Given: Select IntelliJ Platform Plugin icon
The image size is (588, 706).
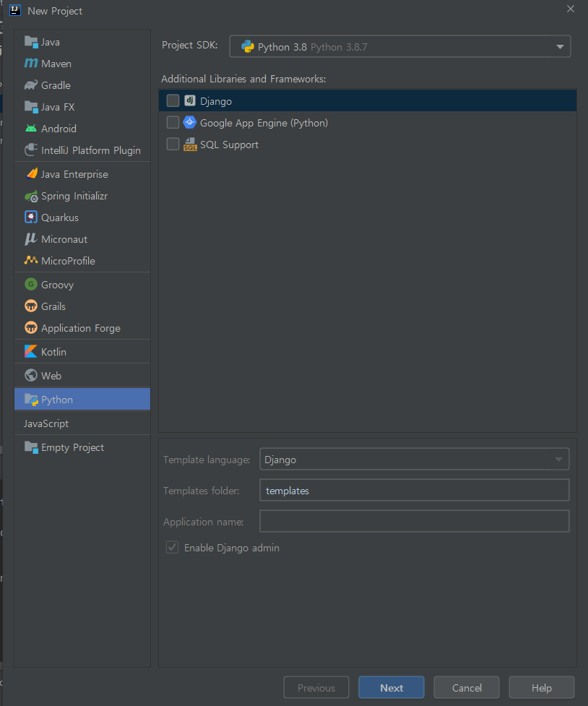Looking at the screenshot, I should tap(31, 150).
